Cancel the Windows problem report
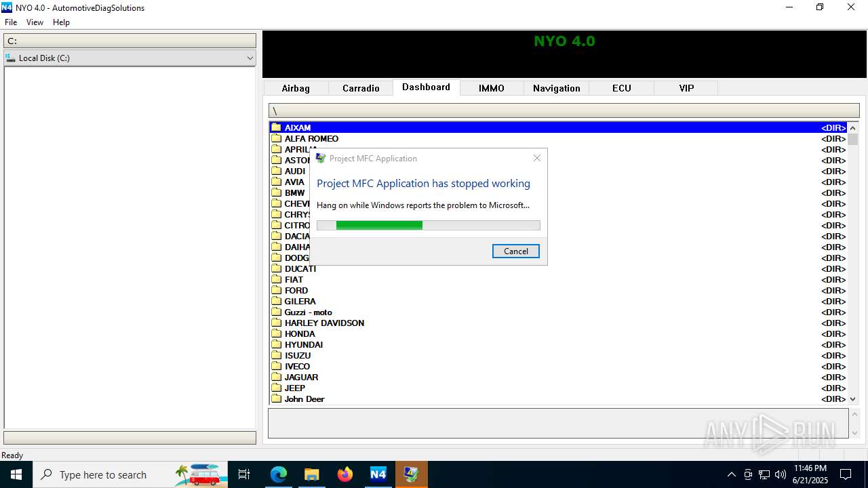The height and width of the screenshot is (488, 868). point(516,251)
